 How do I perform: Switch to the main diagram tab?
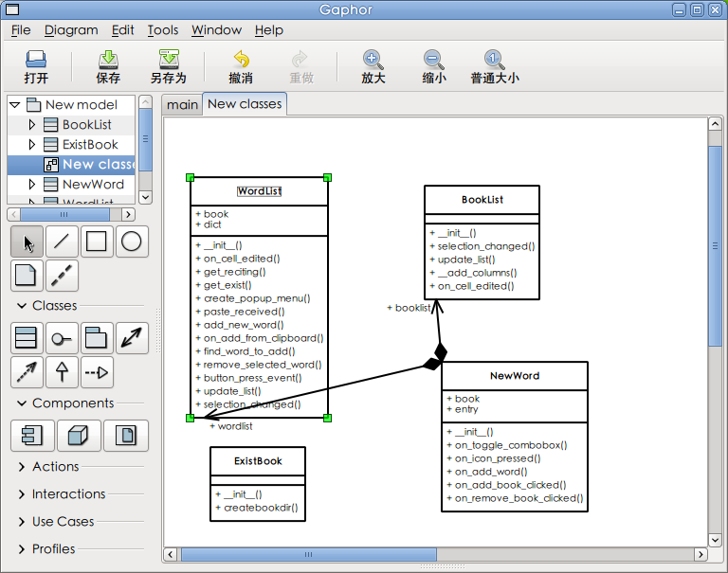tap(182, 105)
